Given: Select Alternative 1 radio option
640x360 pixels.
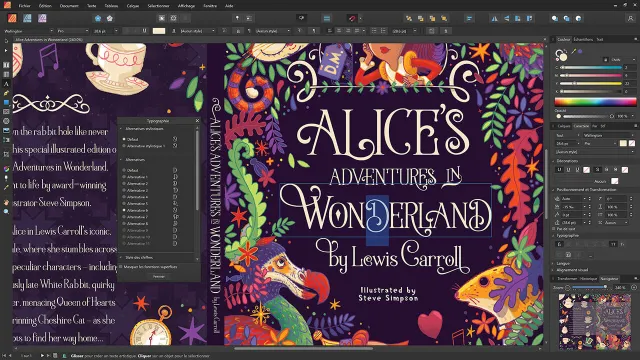Looking at the screenshot, I should [x=124, y=177].
